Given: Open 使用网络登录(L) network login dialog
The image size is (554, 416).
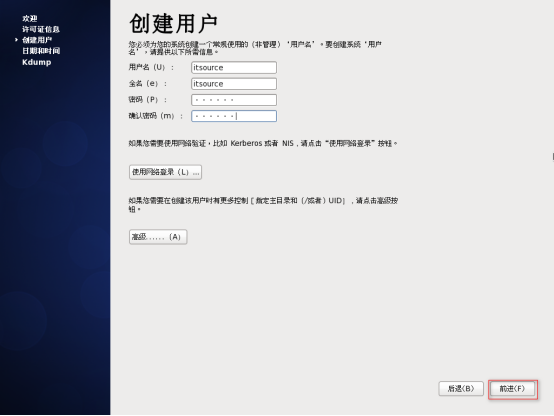Looking at the screenshot, I should pos(165,172).
